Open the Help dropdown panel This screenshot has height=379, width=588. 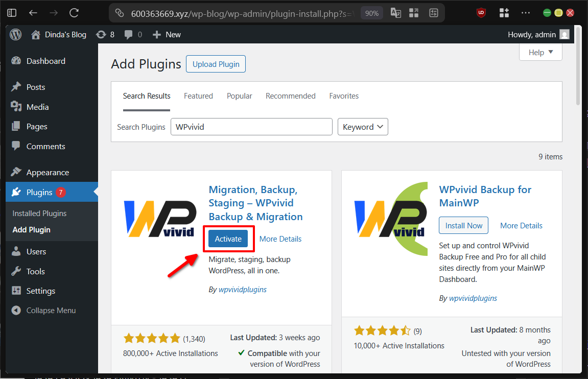point(540,52)
